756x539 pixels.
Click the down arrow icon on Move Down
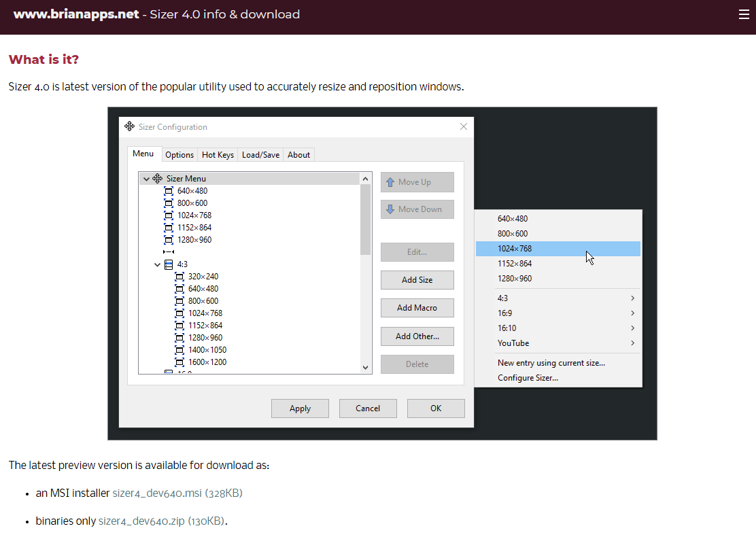click(x=390, y=209)
